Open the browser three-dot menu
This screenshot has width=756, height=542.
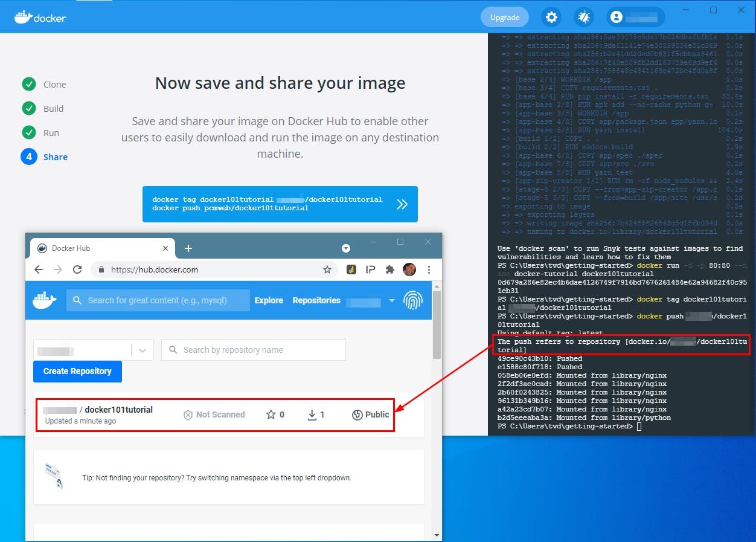[x=429, y=269]
